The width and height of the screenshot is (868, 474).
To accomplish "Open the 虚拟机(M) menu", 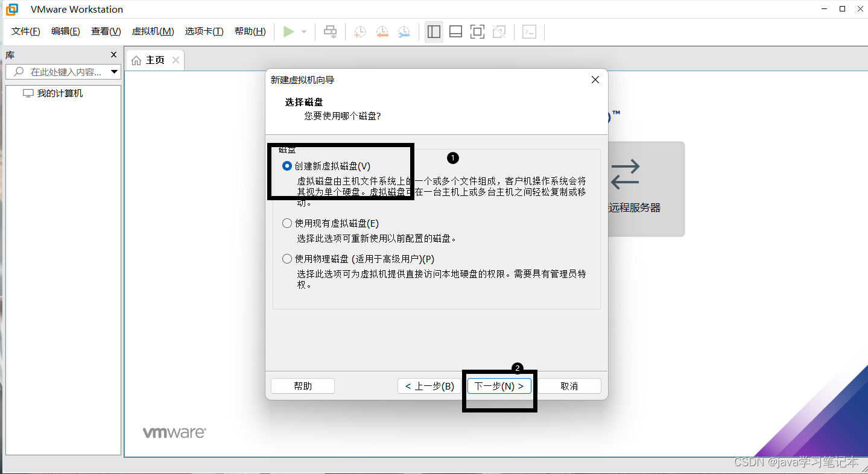I will point(153,31).
